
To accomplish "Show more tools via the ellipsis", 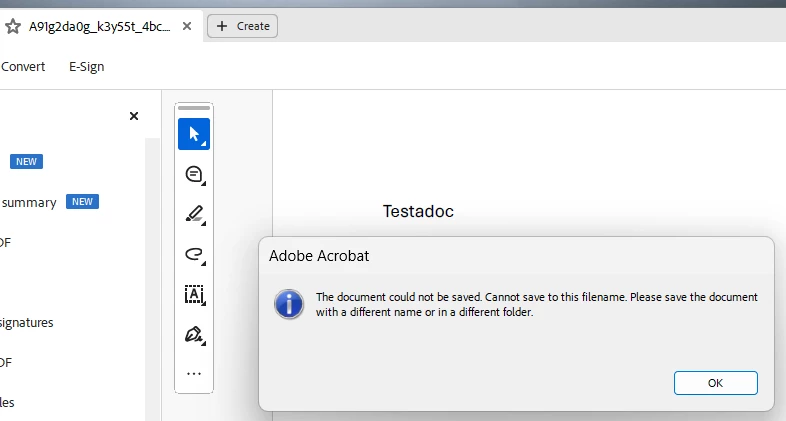I will pos(194,374).
